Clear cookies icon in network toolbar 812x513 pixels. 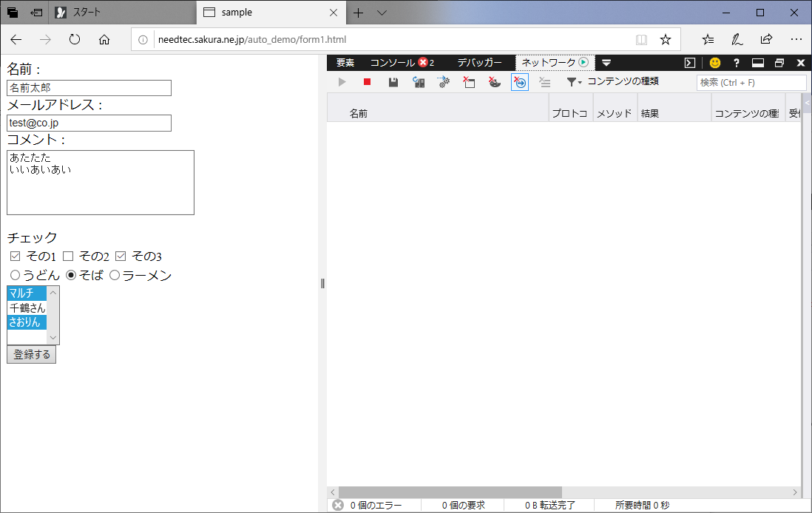pos(495,82)
